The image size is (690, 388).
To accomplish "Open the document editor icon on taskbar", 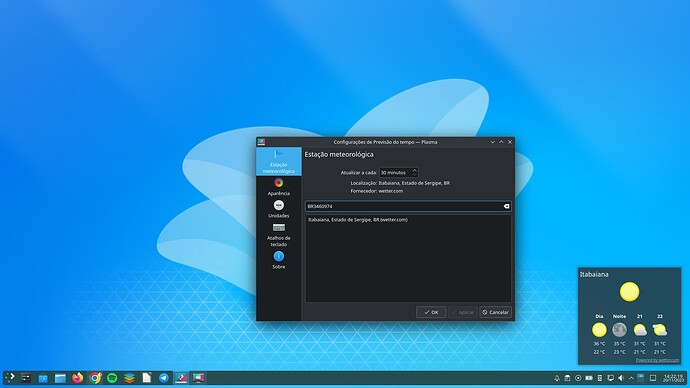I will (147, 377).
